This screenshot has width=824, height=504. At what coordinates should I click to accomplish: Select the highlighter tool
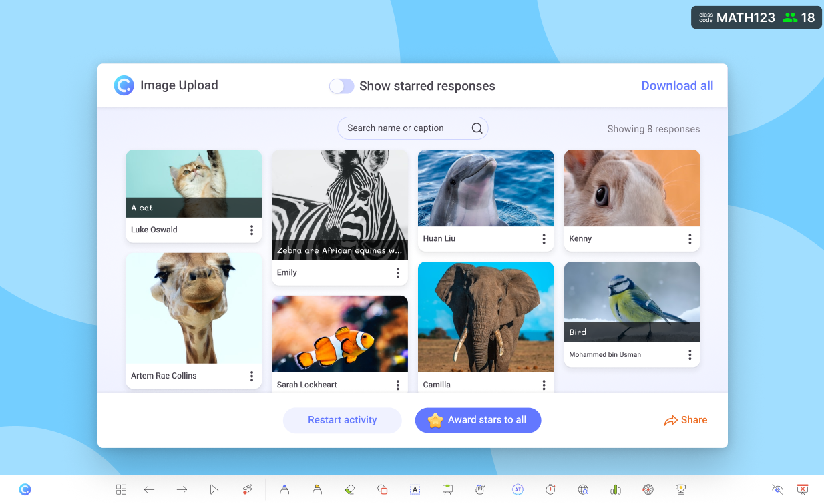(x=317, y=489)
